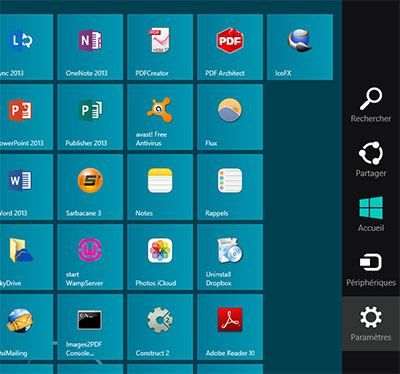Open the Périphériques devices charm
The height and width of the screenshot is (374, 400).
[x=371, y=269]
